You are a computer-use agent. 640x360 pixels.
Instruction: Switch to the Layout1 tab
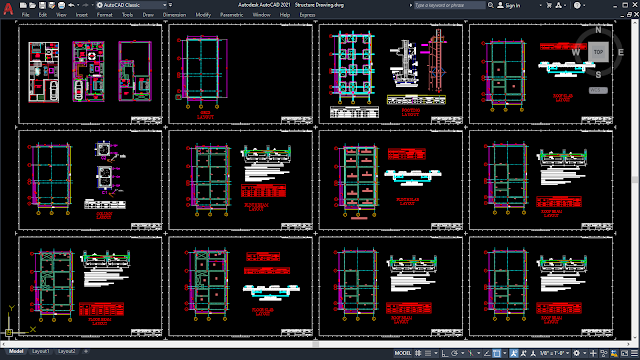point(40,351)
